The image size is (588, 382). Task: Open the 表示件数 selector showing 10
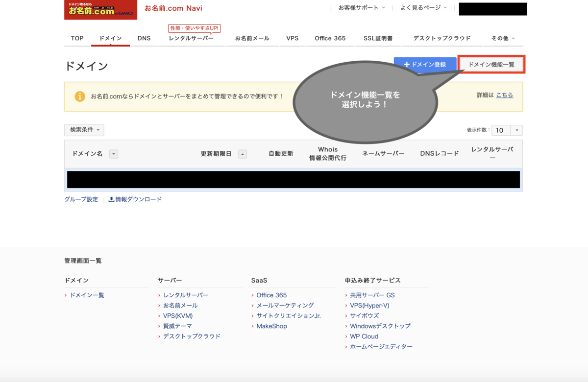(x=507, y=130)
